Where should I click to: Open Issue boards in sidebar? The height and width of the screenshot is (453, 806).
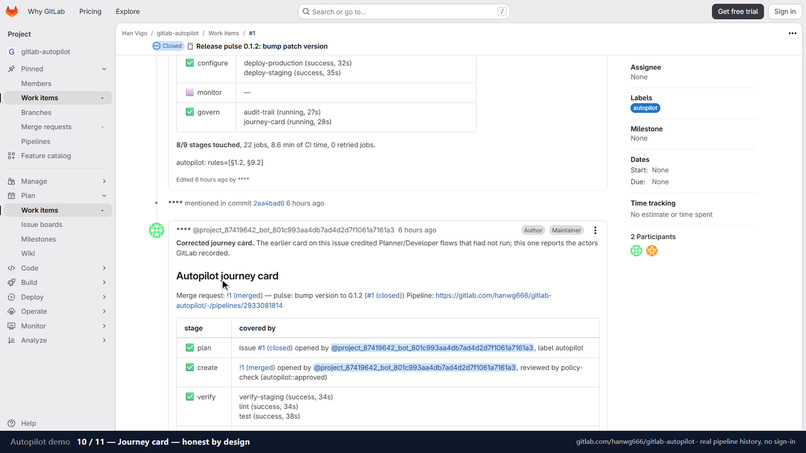coord(41,224)
